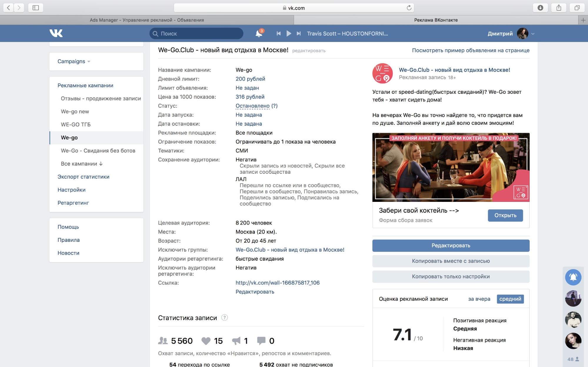The height and width of the screenshot is (367, 588).
Task: Play the Travis Scott track
Action: [x=289, y=33]
